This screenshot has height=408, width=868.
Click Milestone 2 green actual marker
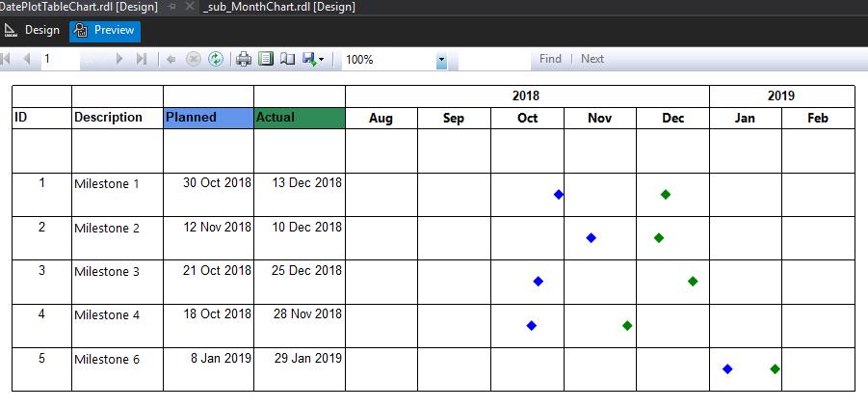[659, 238]
